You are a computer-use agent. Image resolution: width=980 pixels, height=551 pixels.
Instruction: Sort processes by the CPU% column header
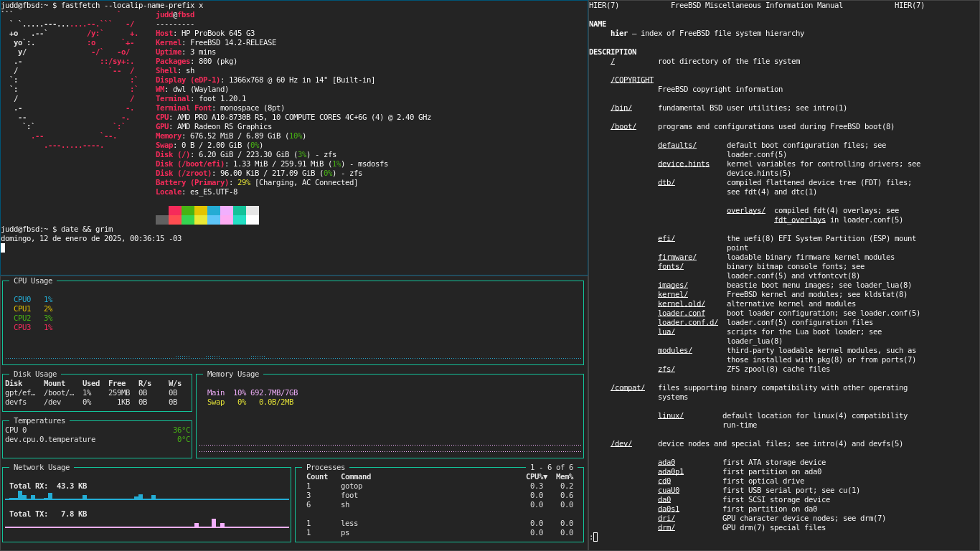click(537, 476)
